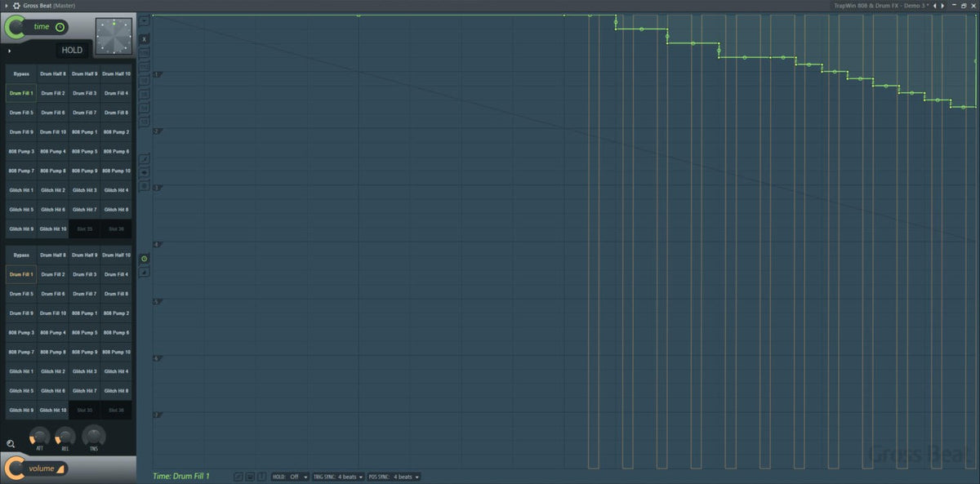This screenshot has width=980, height=484.
Task: Select time preset Drum Fill 1
Action: 21,93
